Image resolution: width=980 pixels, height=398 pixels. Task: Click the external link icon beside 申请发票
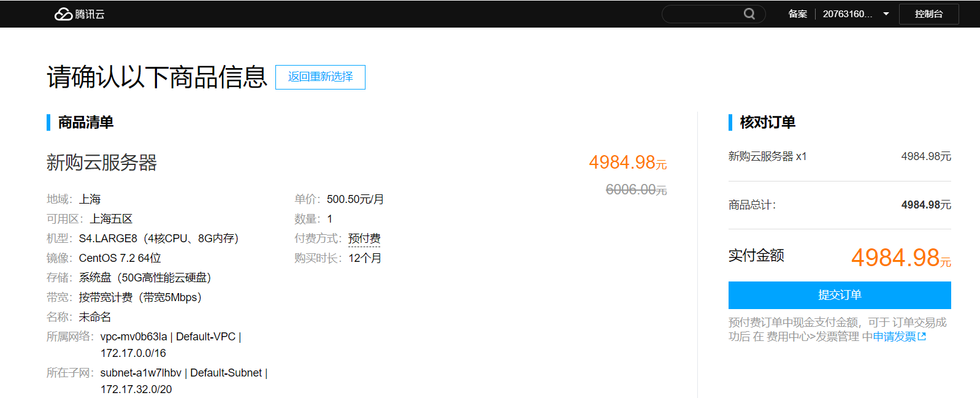[922, 336]
